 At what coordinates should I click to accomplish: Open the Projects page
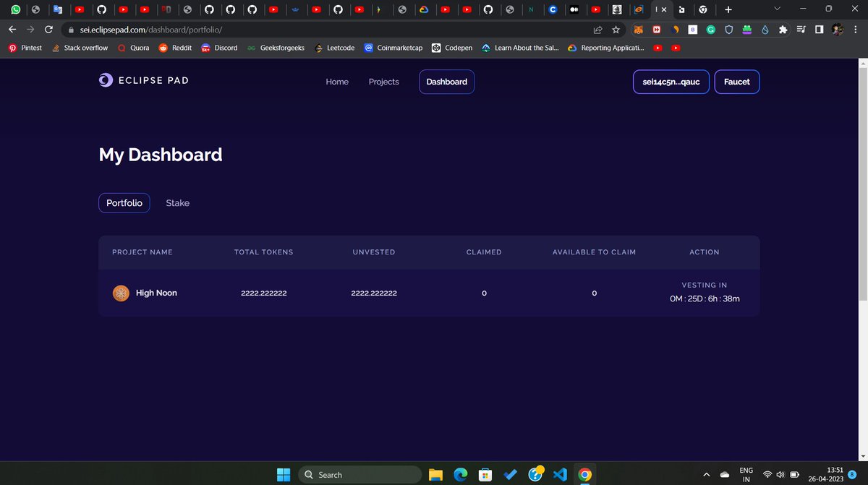point(383,82)
